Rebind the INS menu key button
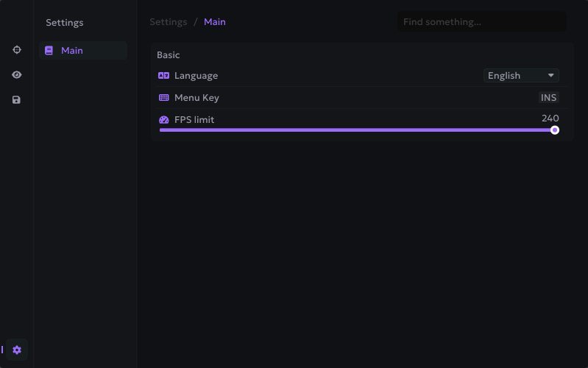588x368 pixels. click(x=548, y=98)
